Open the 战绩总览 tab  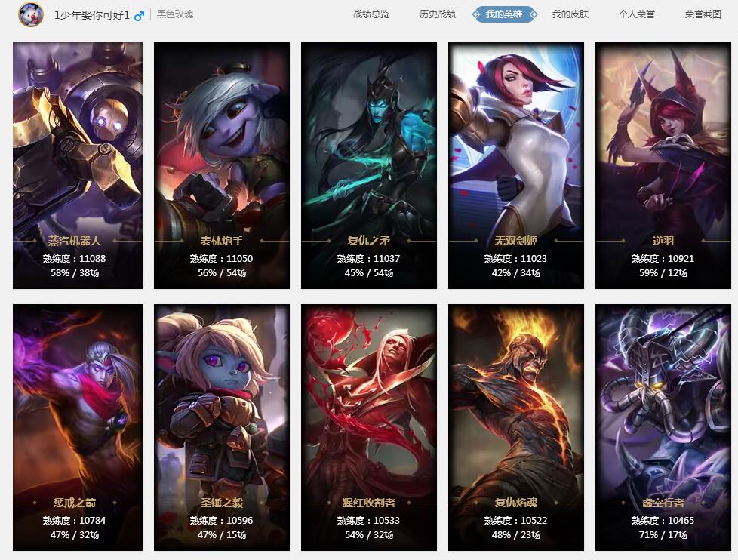371,14
